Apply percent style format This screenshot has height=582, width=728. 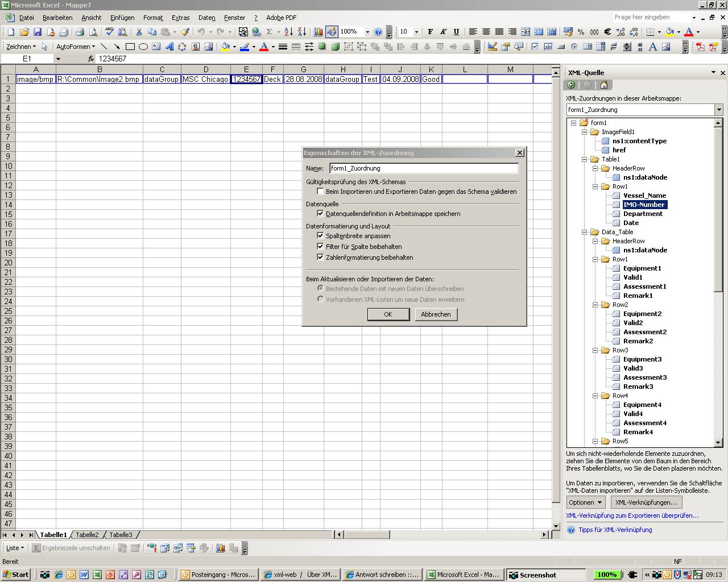[x=581, y=32]
